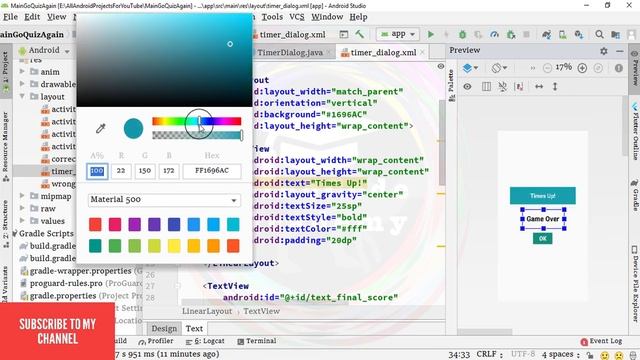Attach debugger to Android process icon

[x=511, y=35]
